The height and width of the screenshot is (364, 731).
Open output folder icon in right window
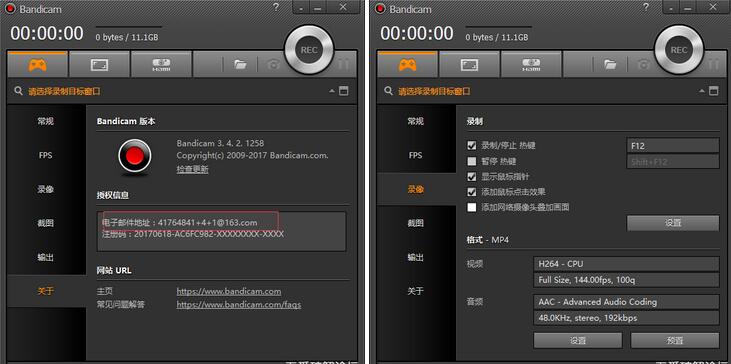(x=610, y=65)
